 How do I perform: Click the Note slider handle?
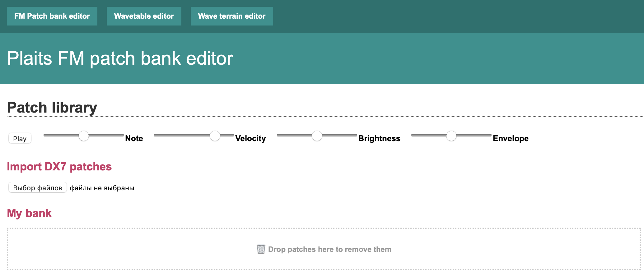(x=84, y=136)
